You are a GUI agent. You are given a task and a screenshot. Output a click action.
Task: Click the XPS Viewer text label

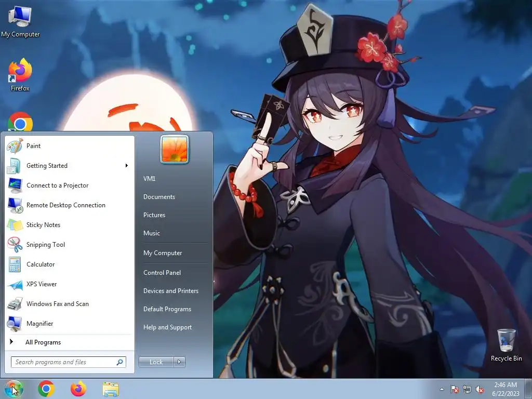tap(42, 284)
